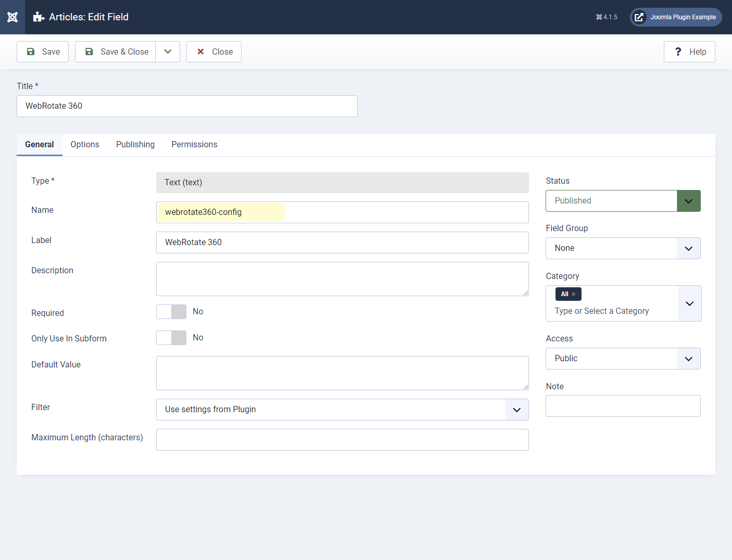Open the Status dropdown showing Published
The height and width of the screenshot is (560, 732).
(x=623, y=201)
